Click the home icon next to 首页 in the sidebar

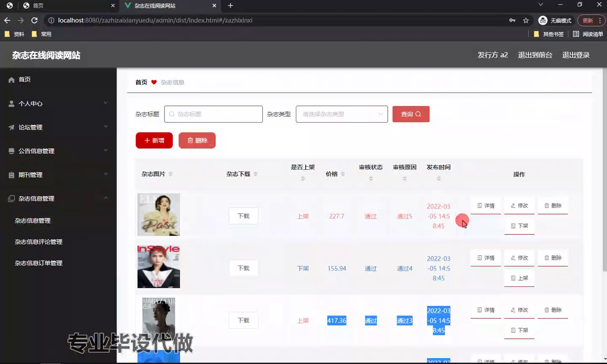(x=11, y=80)
